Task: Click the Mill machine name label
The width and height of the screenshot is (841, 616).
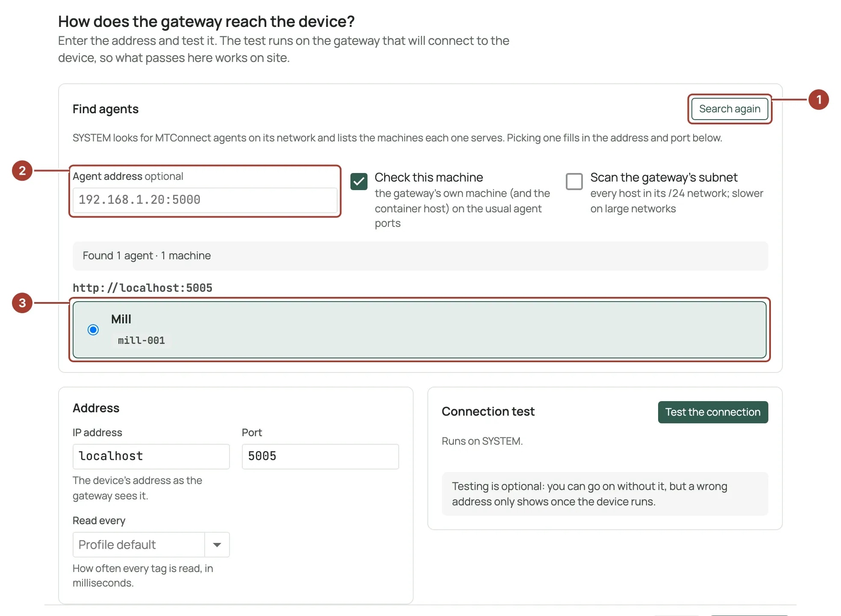Action: [121, 319]
